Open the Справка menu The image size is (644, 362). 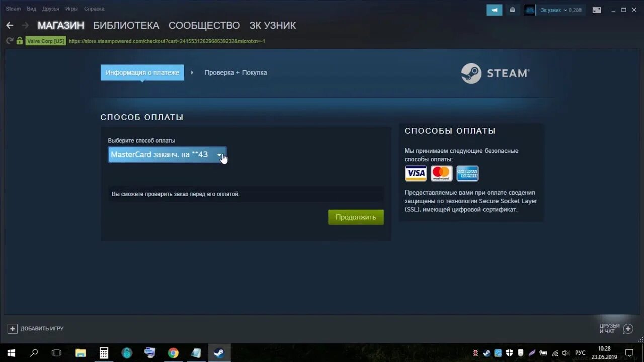(94, 9)
